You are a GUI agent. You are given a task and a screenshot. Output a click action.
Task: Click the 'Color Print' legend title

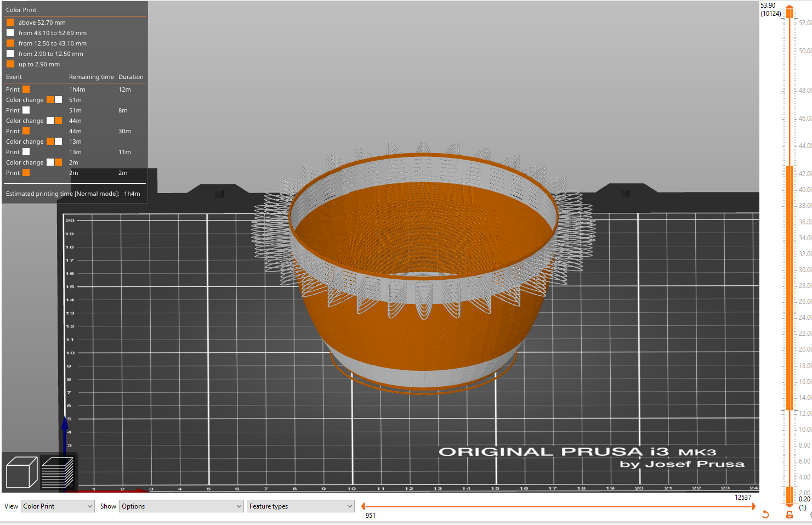(x=21, y=10)
